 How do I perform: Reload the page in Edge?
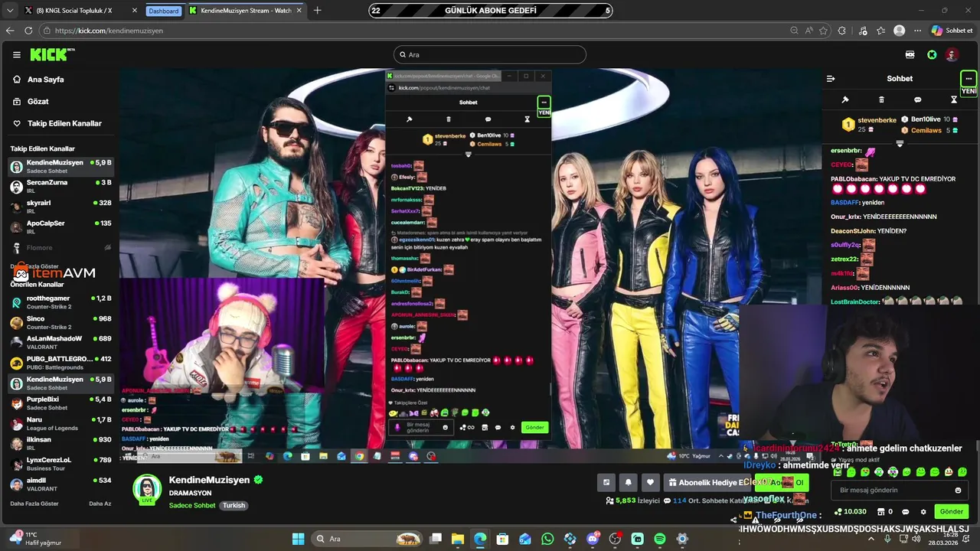[x=28, y=31]
